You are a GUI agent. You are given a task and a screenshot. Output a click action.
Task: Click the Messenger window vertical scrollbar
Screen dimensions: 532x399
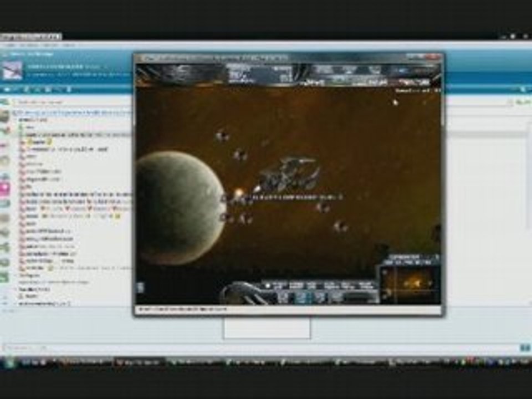(x=529, y=211)
